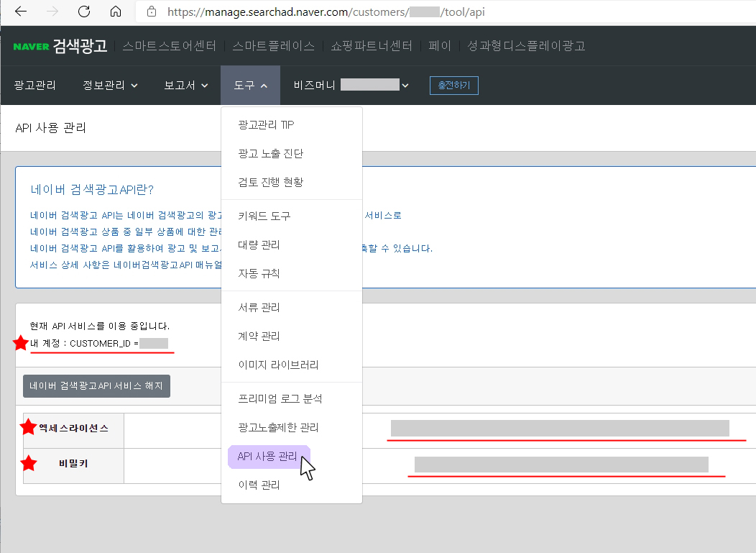Open the 쇼핑파트너센터 link
This screenshot has height=553, width=756.
[x=372, y=46]
